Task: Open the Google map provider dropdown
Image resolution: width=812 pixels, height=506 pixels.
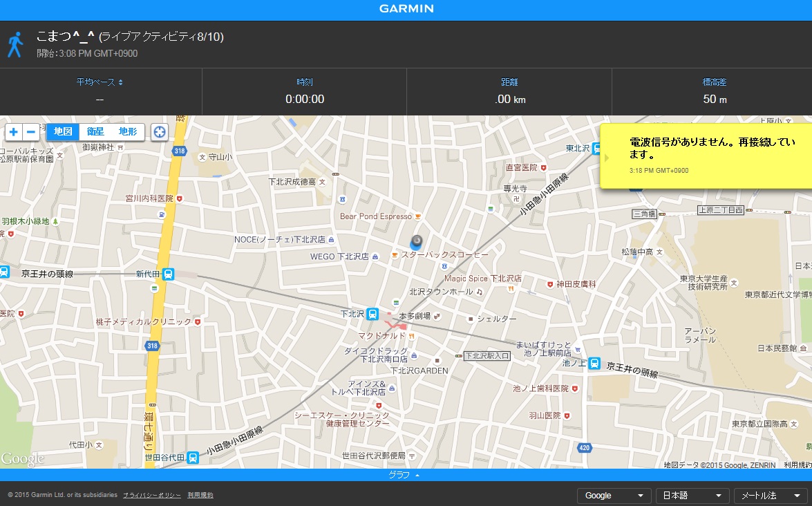Action: tap(614, 496)
